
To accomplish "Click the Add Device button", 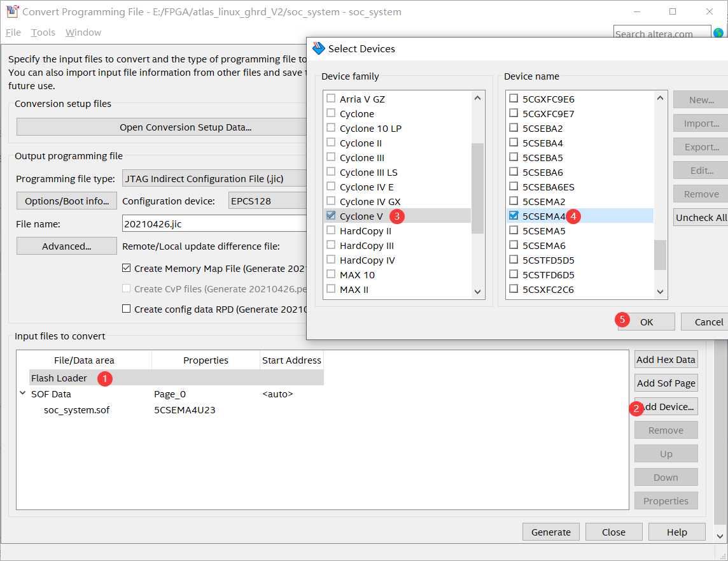I will (666, 407).
